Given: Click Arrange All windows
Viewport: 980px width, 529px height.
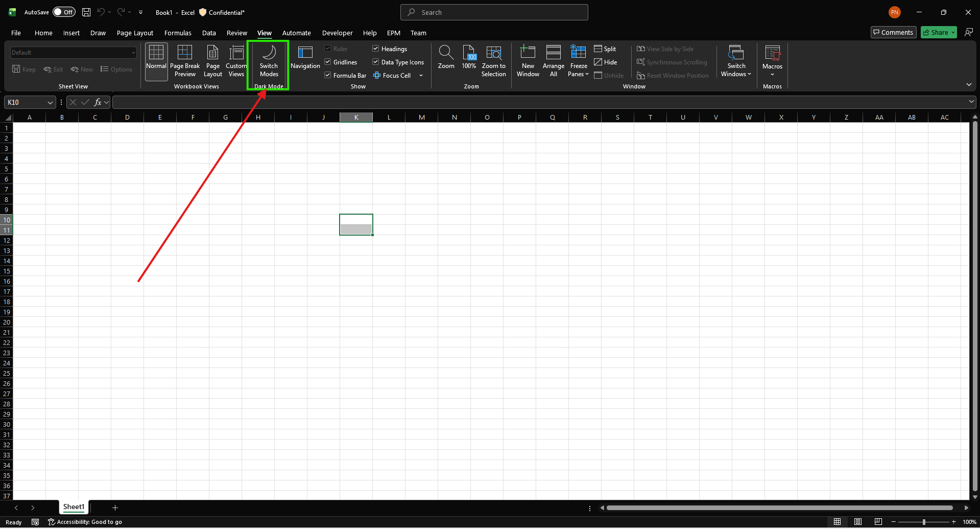Looking at the screenshot, I should click(554, 61).
